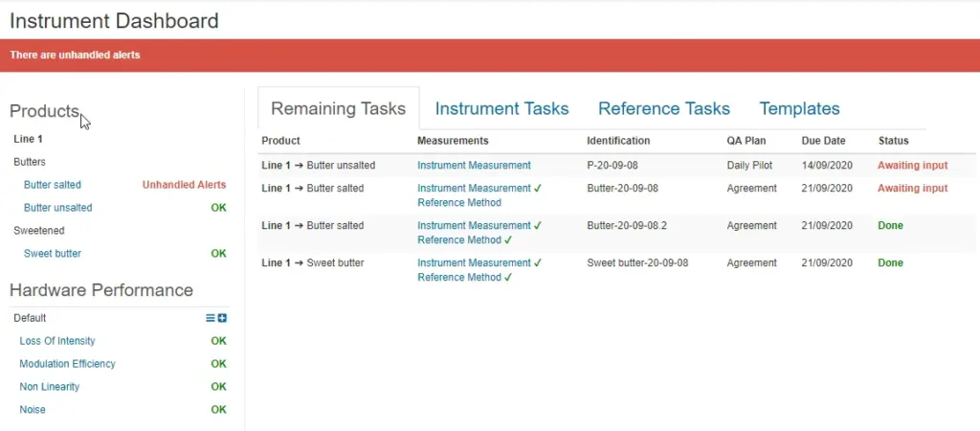The image size is (980, 431).
Task: Open the Noise hardware test
Action: [33, 410]
